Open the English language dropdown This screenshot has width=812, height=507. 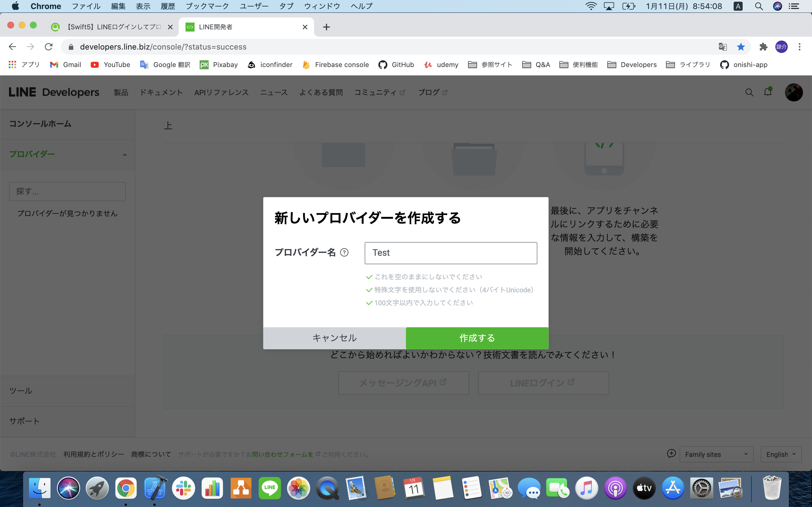point(781,454)
